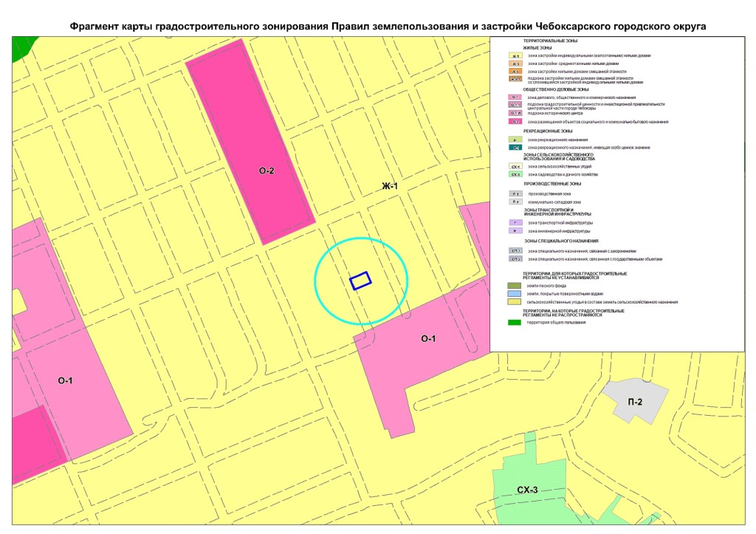This screenshot has height=534, width=756.
Task: Click the Р light-green recreation swatch
Action: (x=516, y=140)
